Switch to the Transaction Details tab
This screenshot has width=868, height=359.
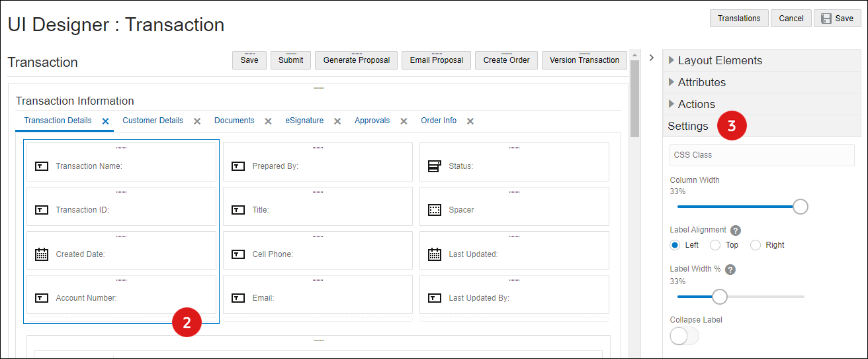pos(58,121)
